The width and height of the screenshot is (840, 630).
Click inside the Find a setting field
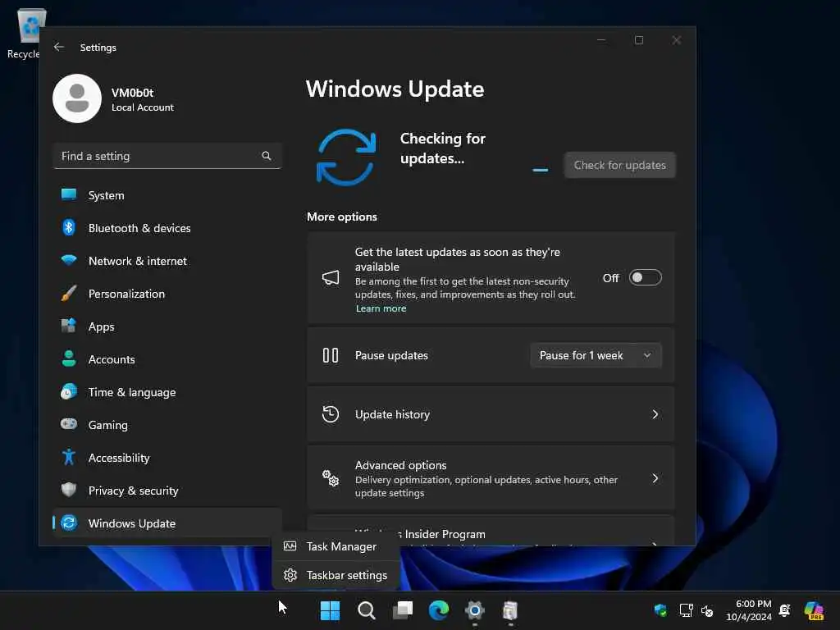[x=167, y=156]
